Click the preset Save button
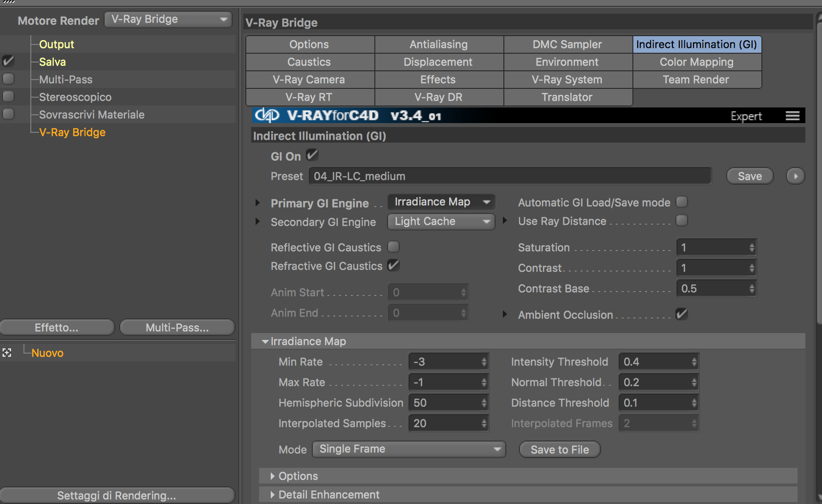This screenshot has height=504, width=822. pyautogui.click(x=750, y=176)
